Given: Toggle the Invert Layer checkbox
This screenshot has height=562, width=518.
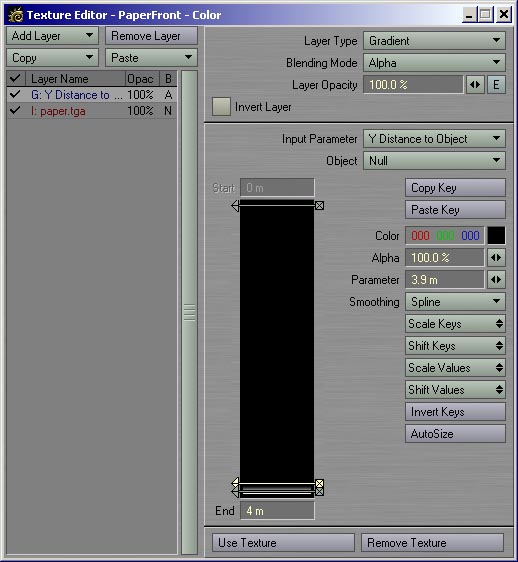Looking at the screenshot, I should pyautogui.click(x=221, y=106).
